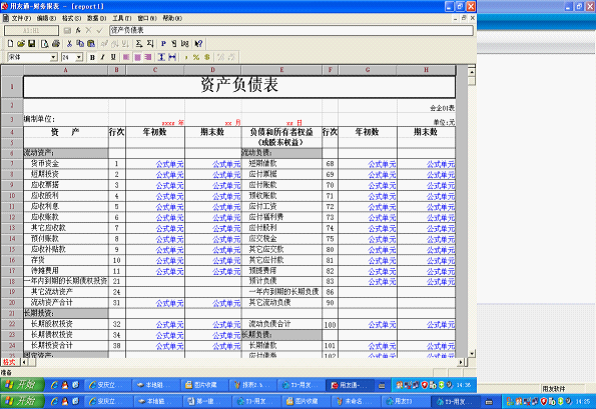Viewport: 596px width, 409px height.
Task: Open the 工具(T) menu
Action: tap(122, 18)
